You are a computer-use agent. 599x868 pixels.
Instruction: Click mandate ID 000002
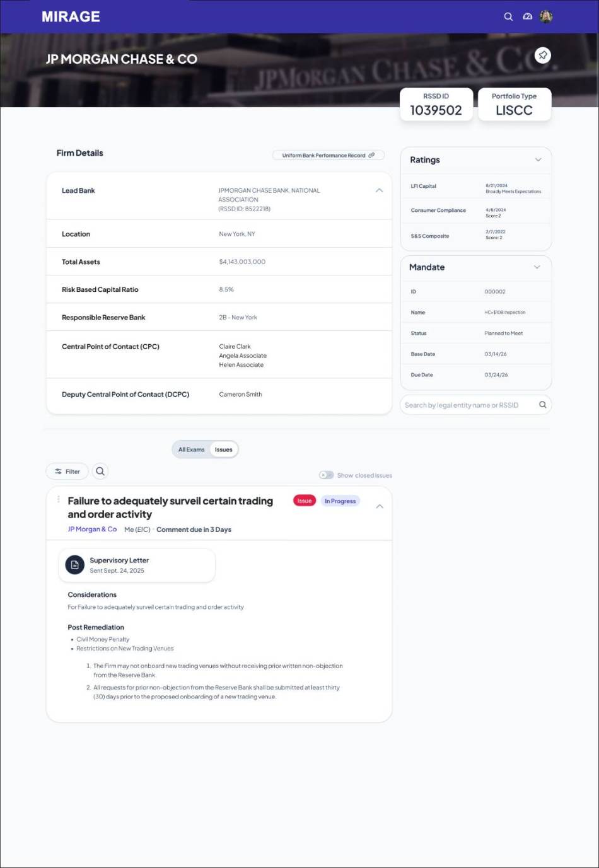pyautogui.click(x=495, y=292)
